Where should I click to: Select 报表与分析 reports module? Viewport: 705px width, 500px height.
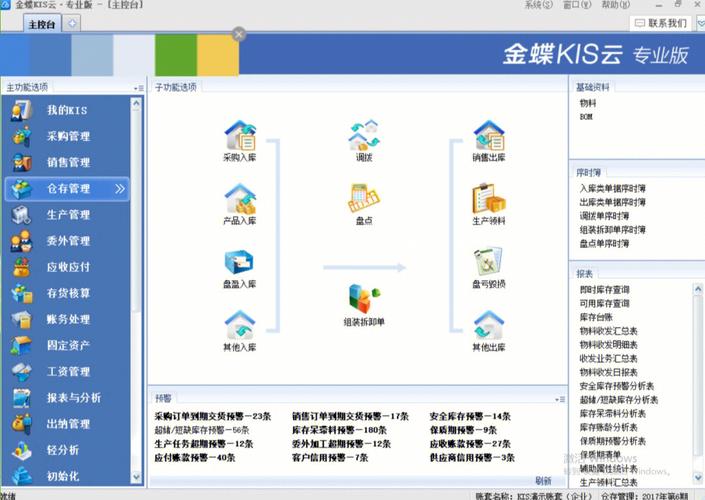click(x=67, y=397)
